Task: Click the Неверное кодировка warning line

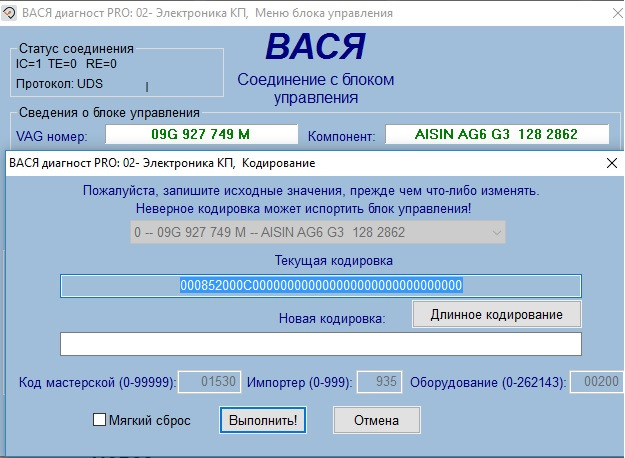Action: click(303, 208)
